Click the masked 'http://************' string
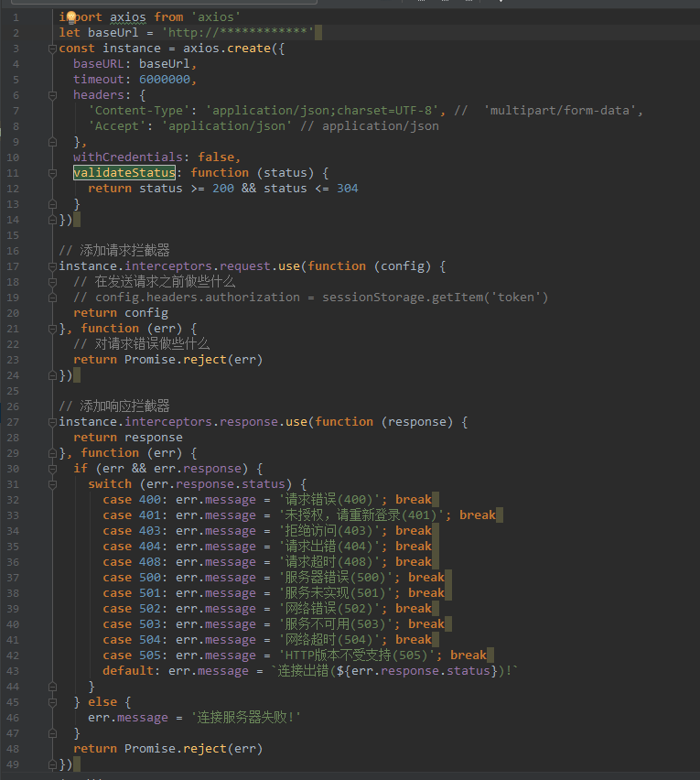 [x=238, y=33]
